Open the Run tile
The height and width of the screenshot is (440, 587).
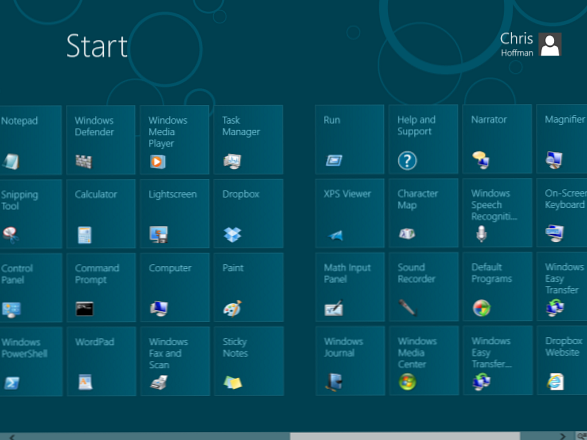[350, 139]
